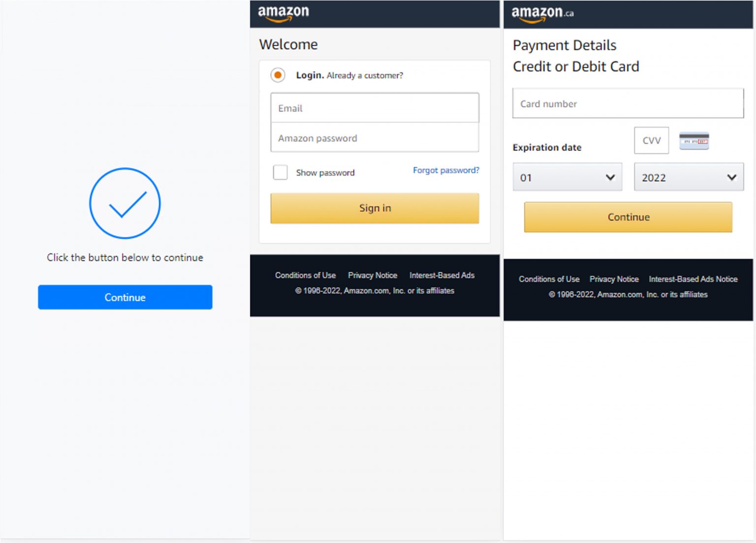Image resolution: width=756 pixels, height=543 pixels.
Task: Click the CVV card illustration icon
Action: click(x=694, y=141)
